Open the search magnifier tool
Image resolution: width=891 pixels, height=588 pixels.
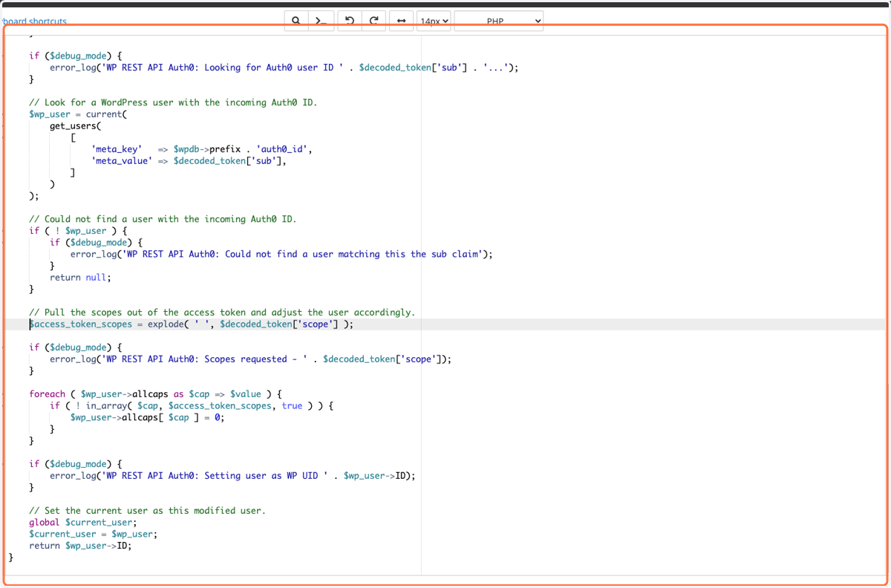296,21
